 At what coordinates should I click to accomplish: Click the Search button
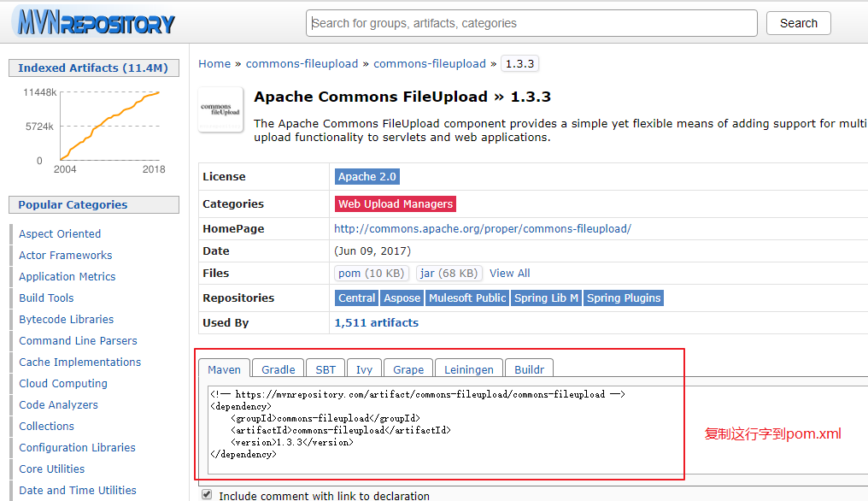point(798,23)
